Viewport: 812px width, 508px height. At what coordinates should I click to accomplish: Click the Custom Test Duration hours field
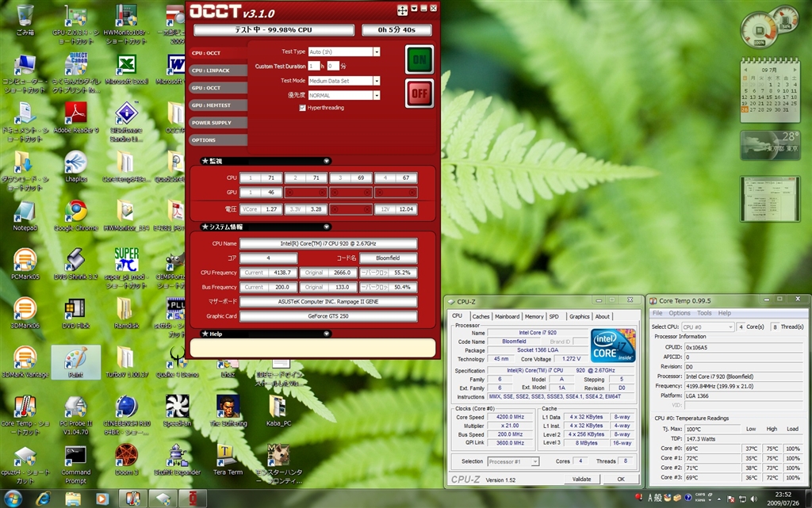(x=314, y=66)
